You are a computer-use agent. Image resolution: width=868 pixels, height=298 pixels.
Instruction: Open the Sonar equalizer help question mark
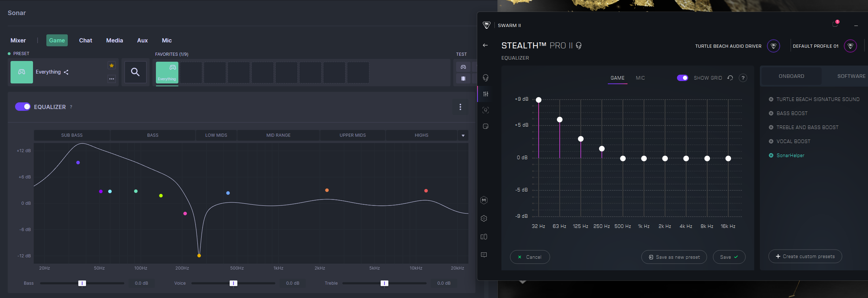pos(71,107)
